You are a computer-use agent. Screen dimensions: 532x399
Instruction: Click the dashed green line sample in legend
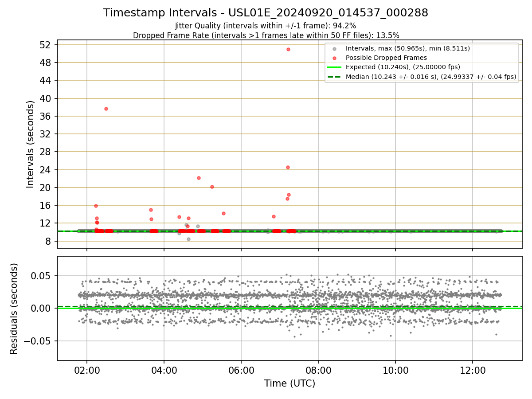(334, 77)
